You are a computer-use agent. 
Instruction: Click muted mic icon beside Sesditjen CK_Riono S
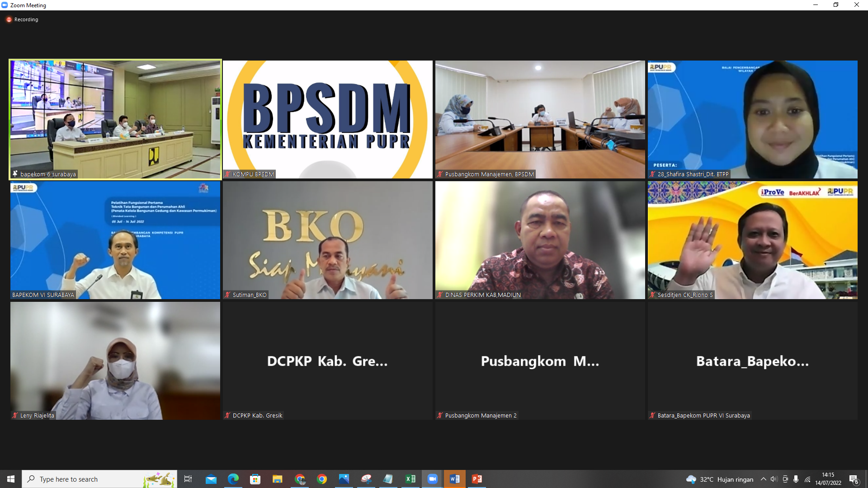(x=652, y=295)
